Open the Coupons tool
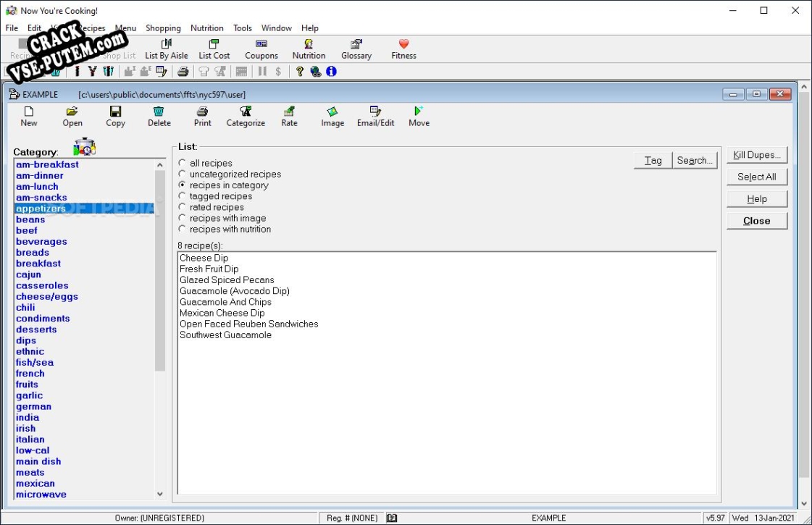 (261, 49)
